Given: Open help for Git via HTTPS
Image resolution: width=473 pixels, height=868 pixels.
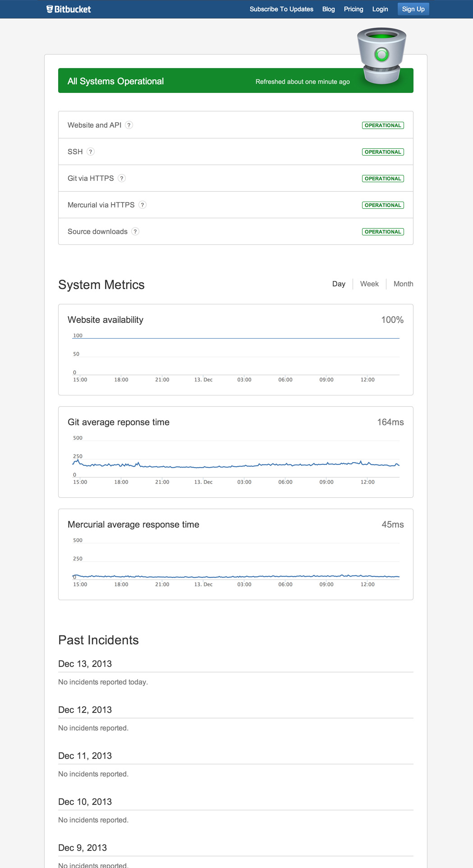Looking at the screenshot, I should point(121,179).
